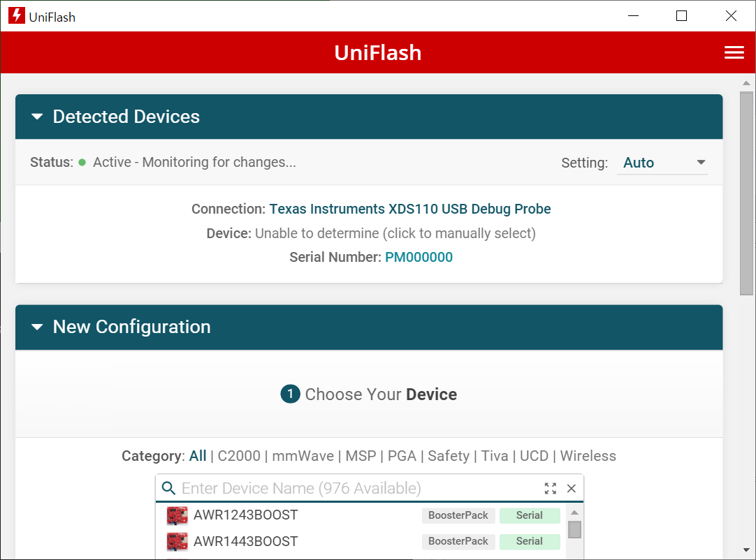Click the search magnifier icon in device field
The height and width of the screenshot is (560, 756).
click(x=168, y=488)
